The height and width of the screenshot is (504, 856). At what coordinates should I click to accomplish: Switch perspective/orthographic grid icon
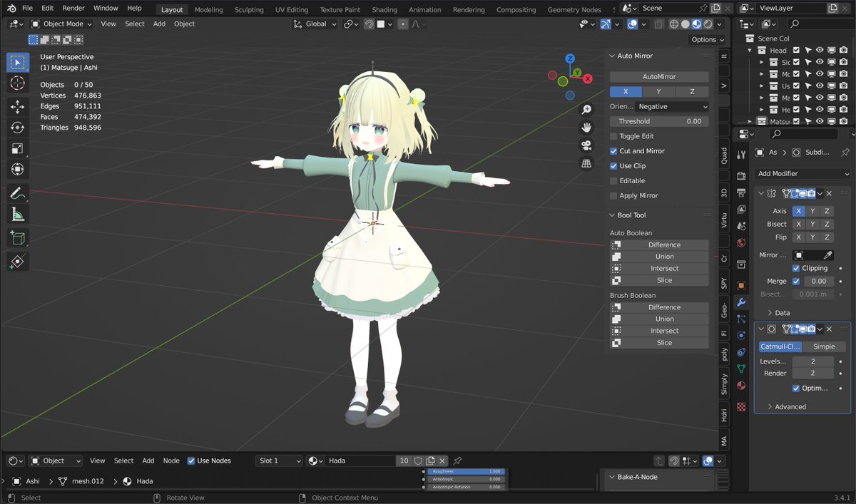tap(586, 163)
